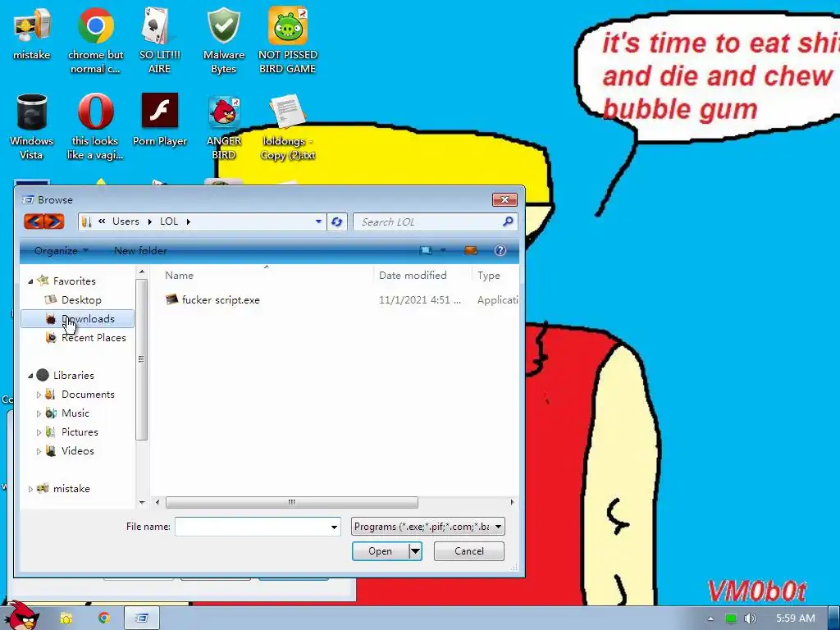The width and height of the screenshot is (840, 630).
Task: Expand the 'mistake' computer node
Action: point(30,489)
